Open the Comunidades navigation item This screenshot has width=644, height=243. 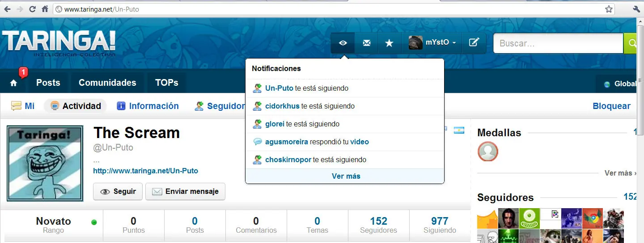107,83
